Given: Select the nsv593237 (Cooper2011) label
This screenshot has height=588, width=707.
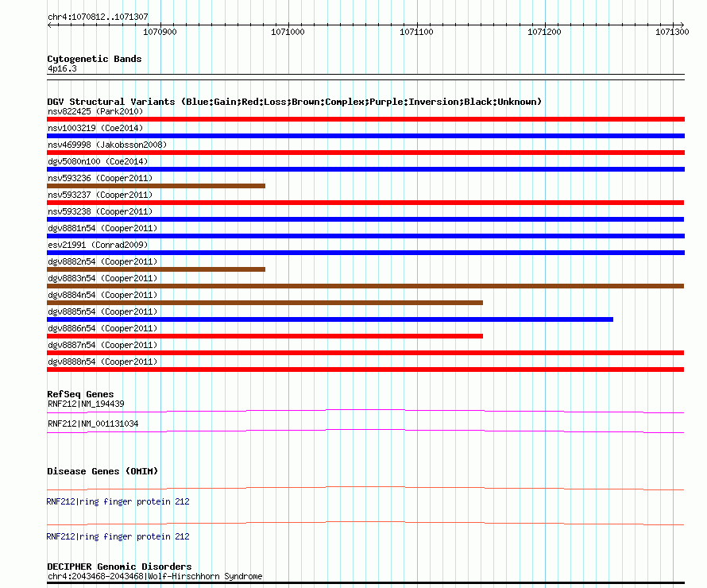Looking at the screenshot, I should [x=100, y=195].
